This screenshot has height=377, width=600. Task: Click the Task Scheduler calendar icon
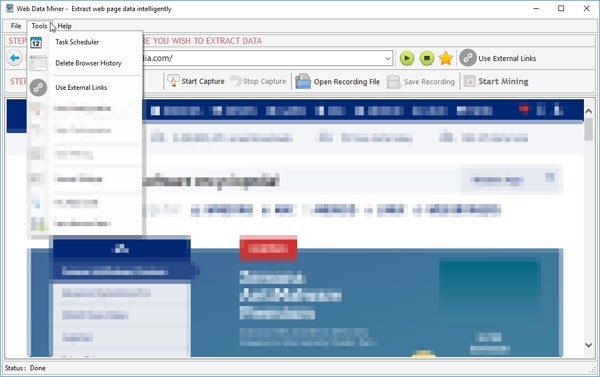tap(36, 42)
